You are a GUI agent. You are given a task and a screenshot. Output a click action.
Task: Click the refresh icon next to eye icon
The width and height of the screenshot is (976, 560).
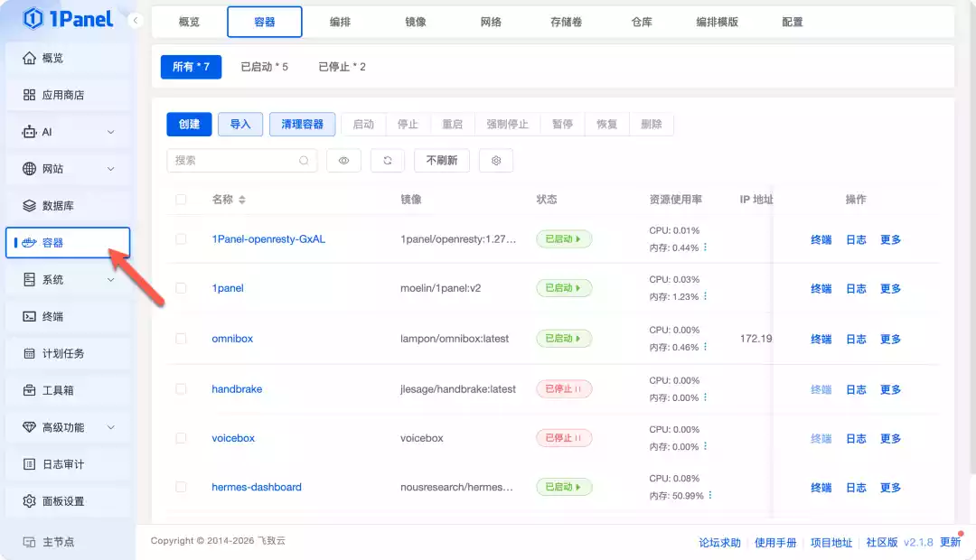[x=387, y=159]
